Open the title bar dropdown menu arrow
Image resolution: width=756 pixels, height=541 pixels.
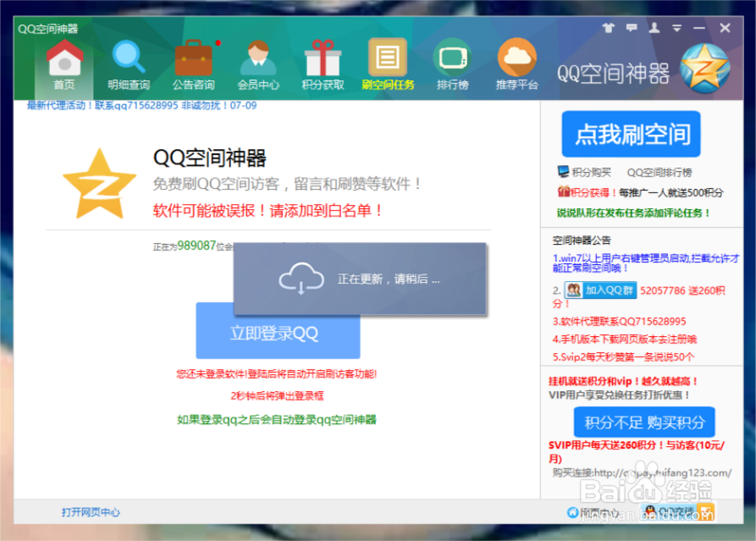[x=677, y=28]
